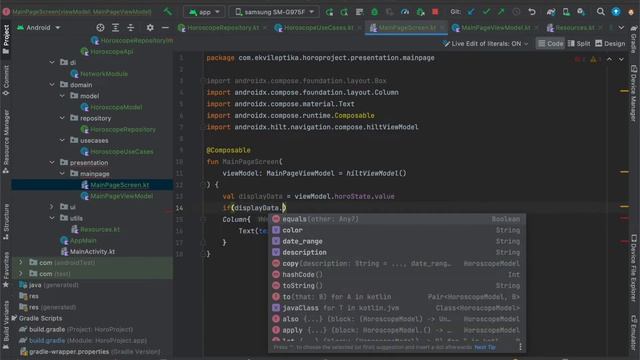Open HoroscopeModel in project tree

[116, 107]
